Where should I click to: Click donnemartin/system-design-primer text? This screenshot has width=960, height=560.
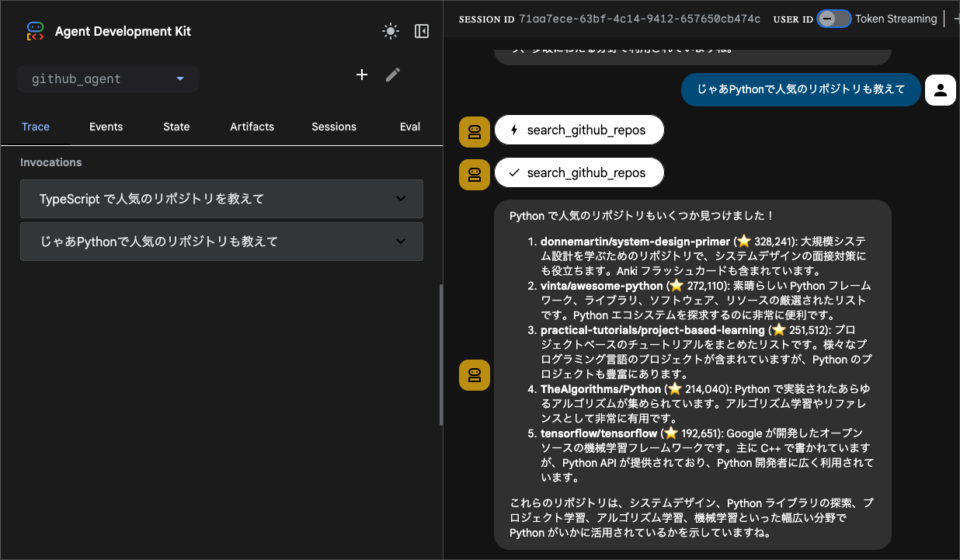click(x=635, y=242)
